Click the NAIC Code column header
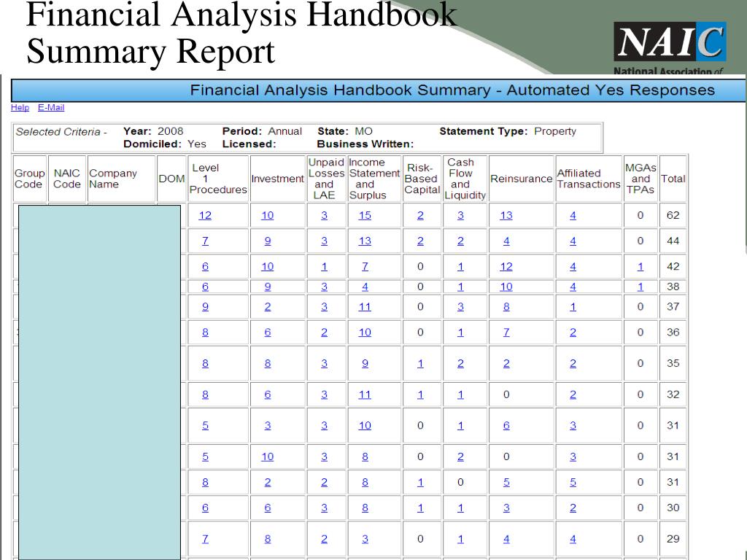The width and height of the screenshot is (747, 560). point(66,179)
